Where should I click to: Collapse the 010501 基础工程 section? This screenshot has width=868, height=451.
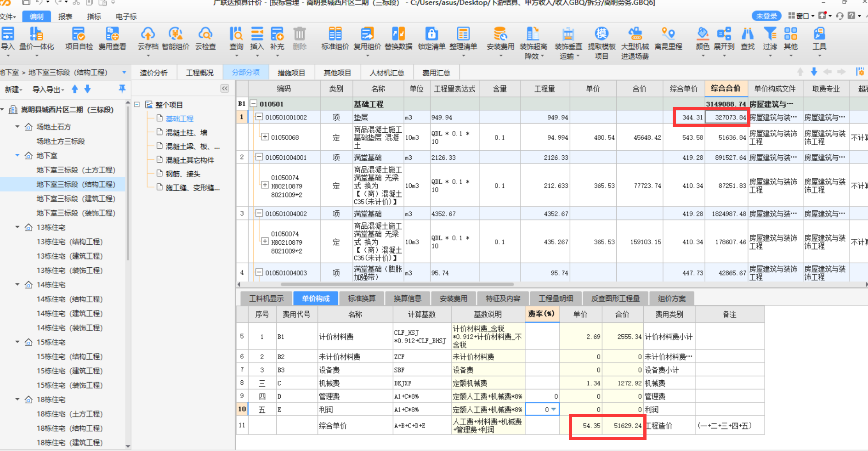[x=253, y=103]
